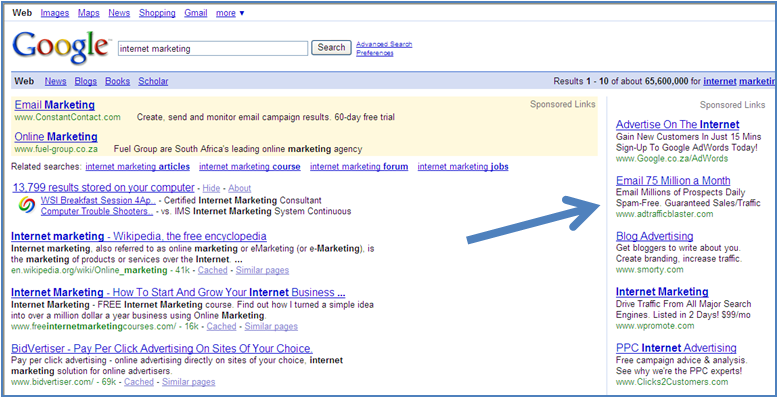Click www.Google.co.za/AdWords URL text
This screenshot has width=778, height=398.
click(x=672, y=159)
